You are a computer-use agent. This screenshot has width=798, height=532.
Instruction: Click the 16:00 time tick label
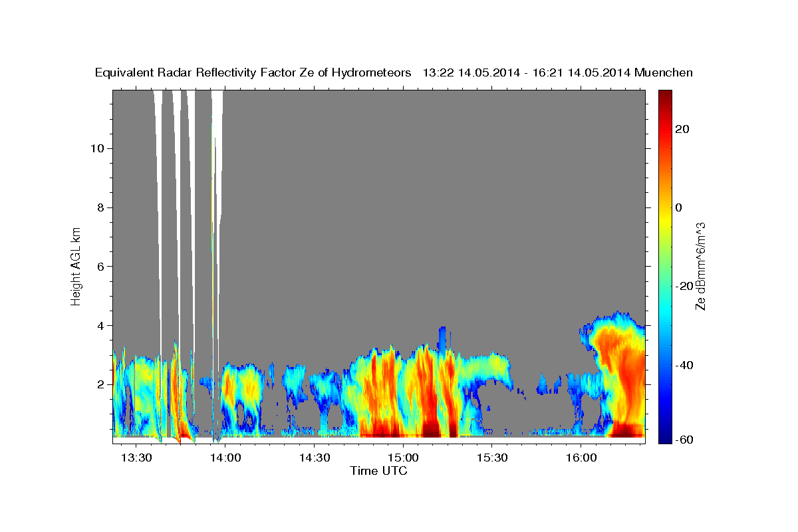pos(581,458)
